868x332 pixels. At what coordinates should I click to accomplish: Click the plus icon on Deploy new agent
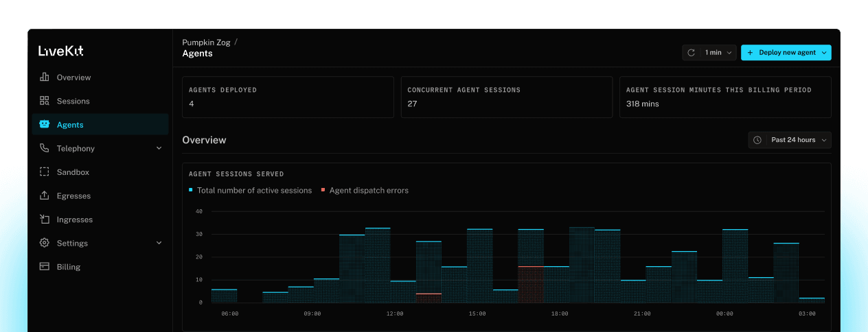tap(750, 53)
